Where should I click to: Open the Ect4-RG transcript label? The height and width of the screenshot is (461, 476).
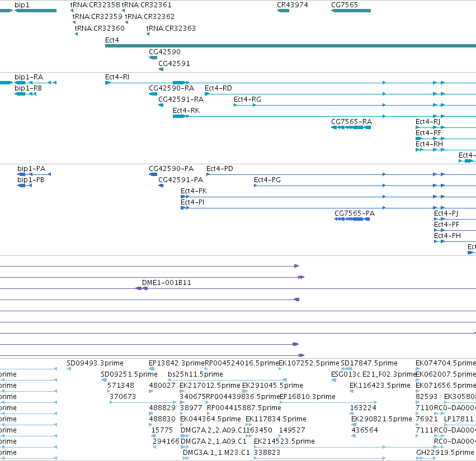(x=247, y=99)
